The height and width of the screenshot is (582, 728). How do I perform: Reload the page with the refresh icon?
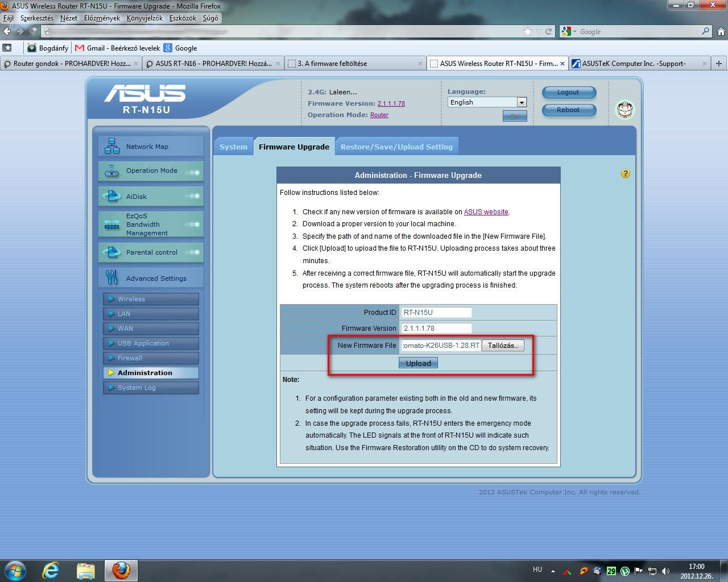[549, 31]
